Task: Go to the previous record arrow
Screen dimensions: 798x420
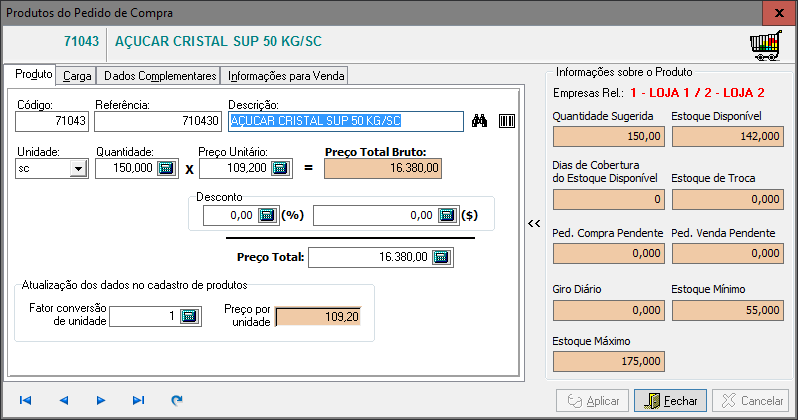Action: click(x=63, y=400)
